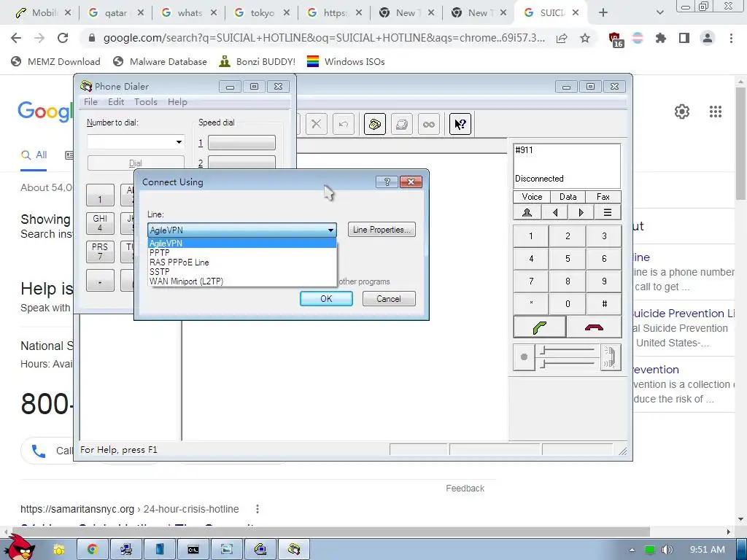This screenshot has width=747, height=560.
Task: Click the Angry Birds start button
Action: (18, 548)
